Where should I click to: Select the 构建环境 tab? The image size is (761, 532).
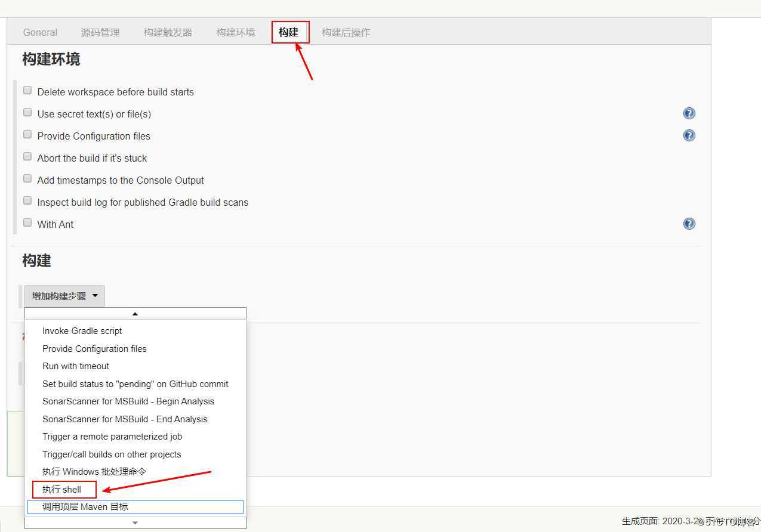pos(235,32)
